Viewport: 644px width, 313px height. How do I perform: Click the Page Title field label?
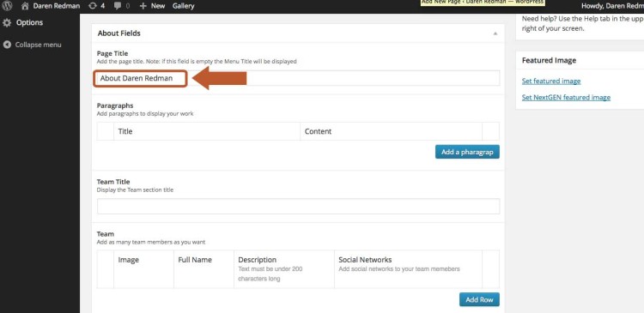(112, 53)
